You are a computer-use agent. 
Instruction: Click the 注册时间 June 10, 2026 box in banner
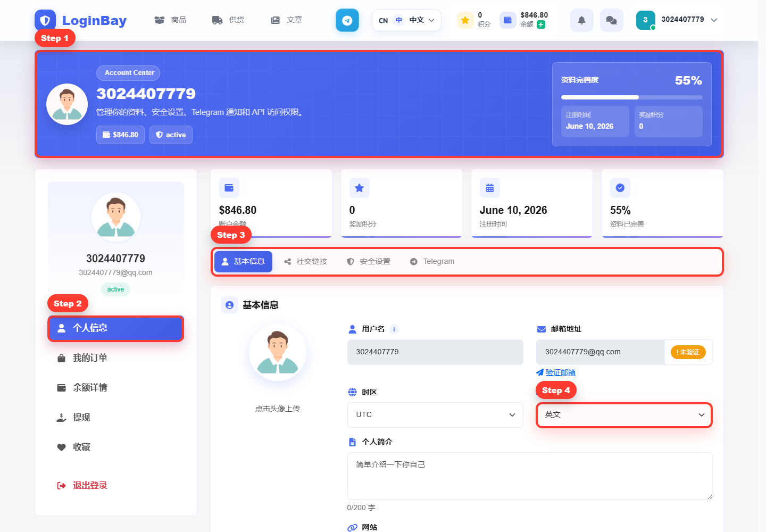click(595, 121)
